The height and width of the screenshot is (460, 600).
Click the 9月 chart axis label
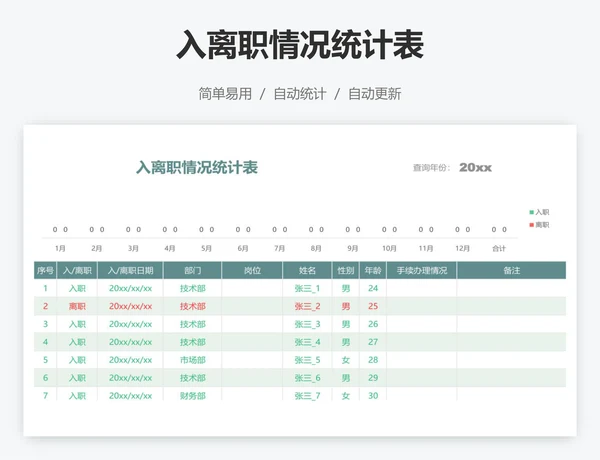pos(352,248)
